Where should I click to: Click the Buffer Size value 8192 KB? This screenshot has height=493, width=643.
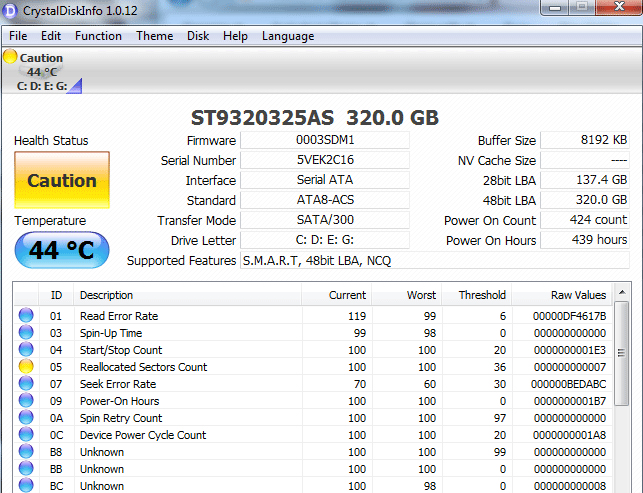pyautogui.click(x=585, y=140)
